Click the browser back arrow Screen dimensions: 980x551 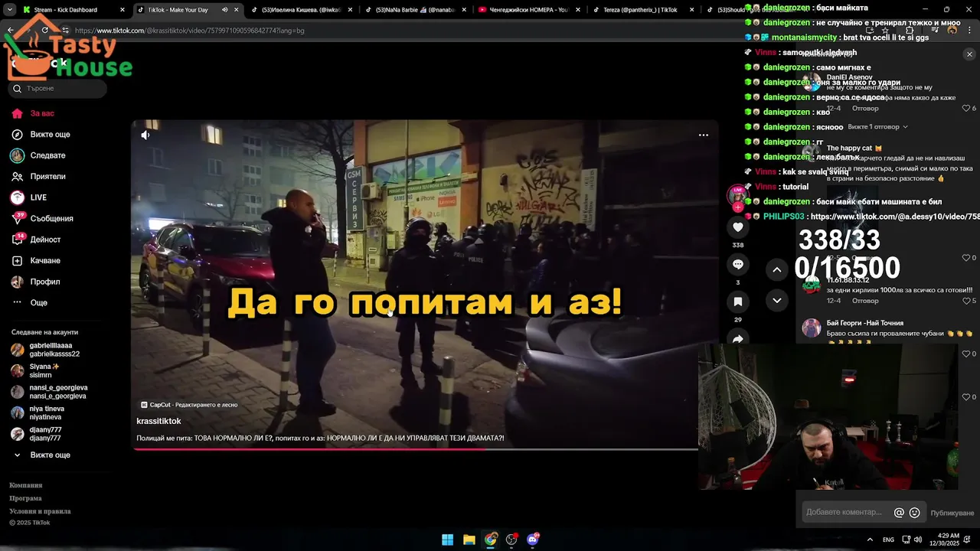11,31
